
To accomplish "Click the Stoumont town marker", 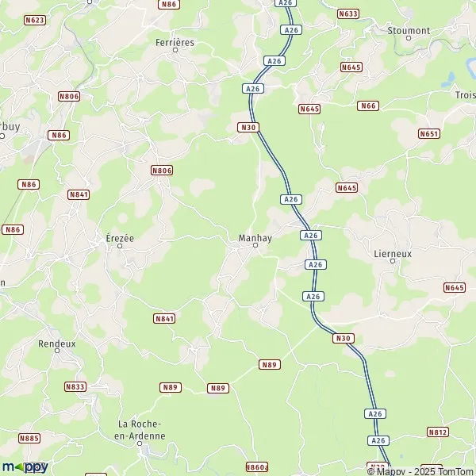I will pyautogui.click(x=409, y=38).
